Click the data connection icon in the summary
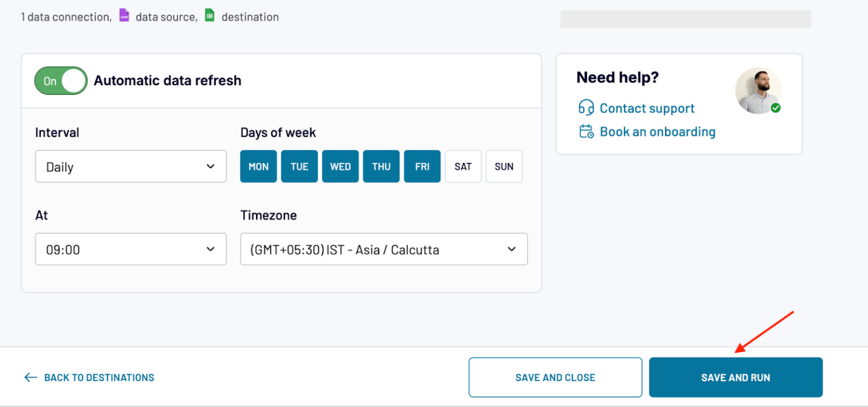The image size is (868, 407). pyautogui.click(x=23, y=15)
